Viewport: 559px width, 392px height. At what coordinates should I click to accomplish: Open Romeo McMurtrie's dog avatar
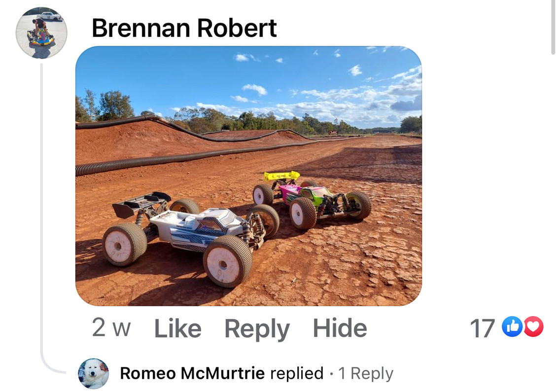click(x=93, y=373)
